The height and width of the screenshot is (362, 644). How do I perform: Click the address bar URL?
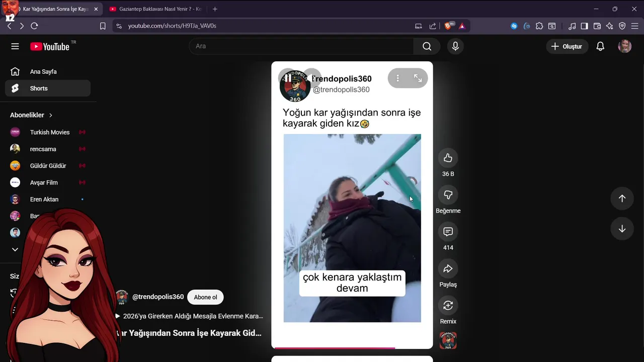(172, 26)
